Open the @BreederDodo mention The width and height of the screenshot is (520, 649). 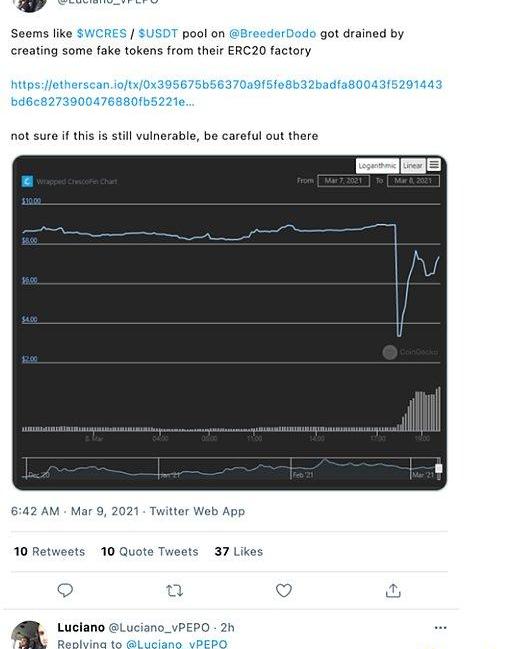point(272,34)
